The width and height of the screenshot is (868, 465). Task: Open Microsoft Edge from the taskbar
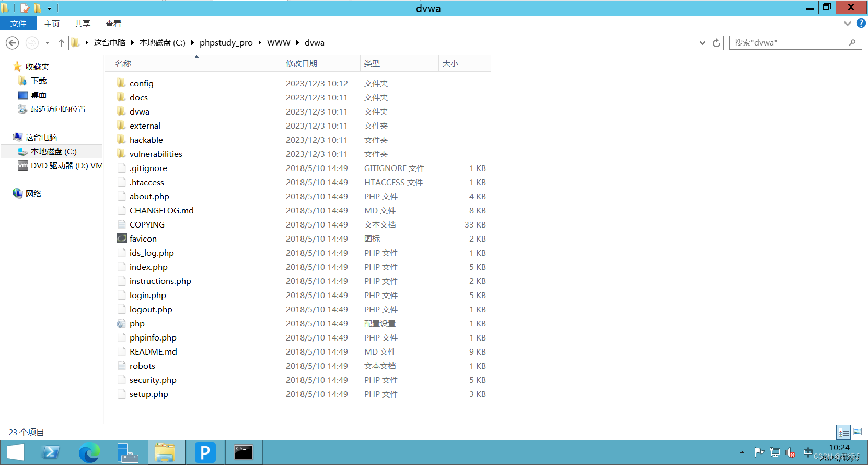coord(89,452)
